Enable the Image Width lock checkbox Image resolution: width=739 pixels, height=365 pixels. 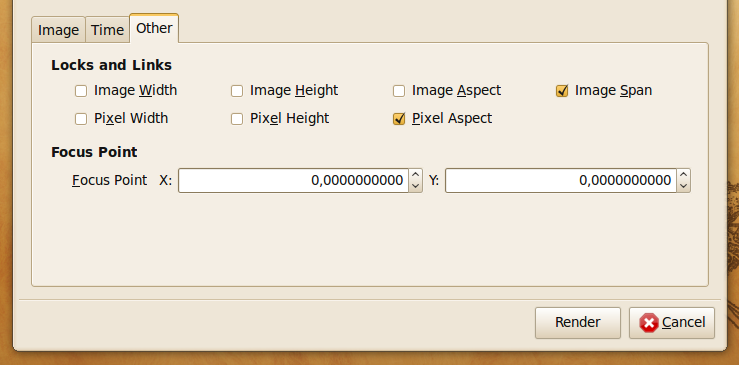(x=81, y=91)
